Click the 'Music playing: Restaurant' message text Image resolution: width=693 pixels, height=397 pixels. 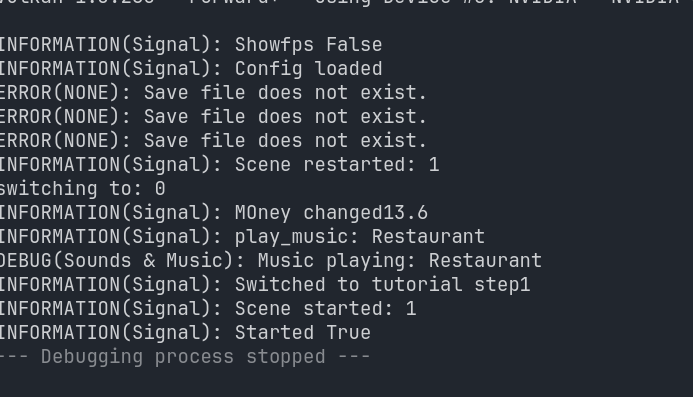point(400,260)
